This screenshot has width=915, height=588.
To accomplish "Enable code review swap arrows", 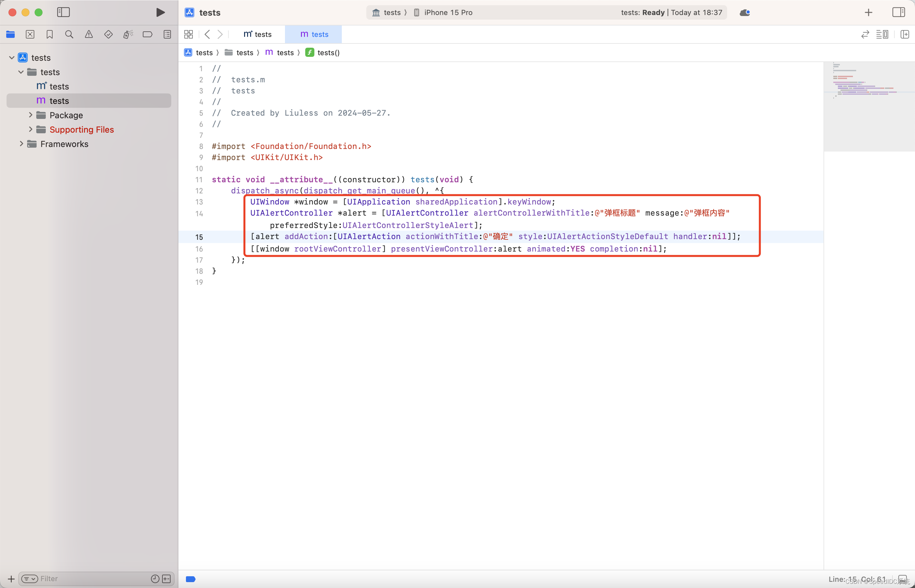I will point(865,34).
